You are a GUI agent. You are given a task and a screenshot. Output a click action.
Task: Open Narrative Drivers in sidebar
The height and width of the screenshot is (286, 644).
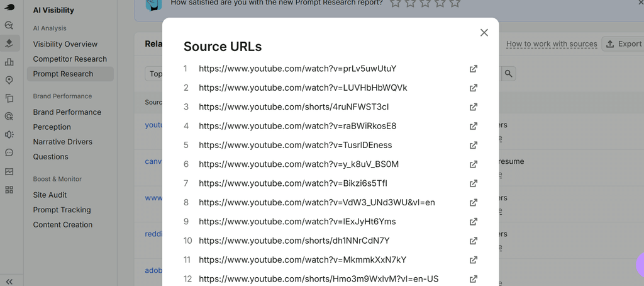tap(62, 142)
